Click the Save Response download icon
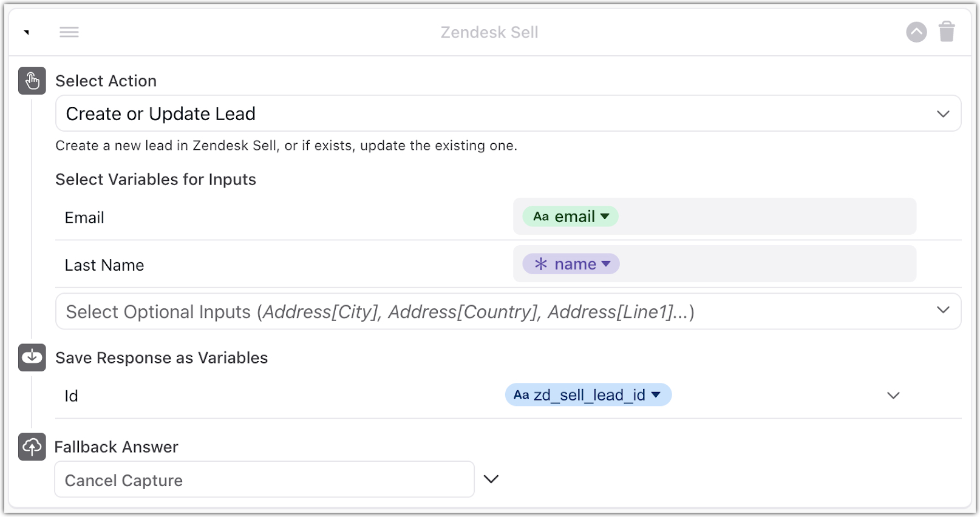Screen dimensions: 980x517 (32, 357)
